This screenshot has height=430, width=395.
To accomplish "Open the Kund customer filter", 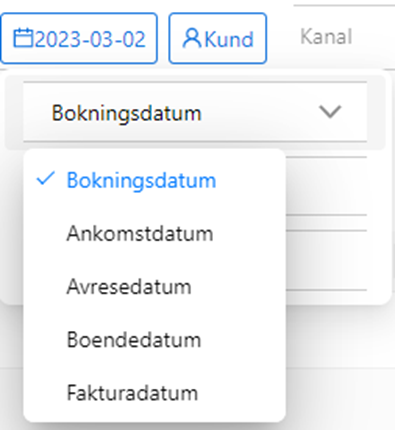I will 218,38.
